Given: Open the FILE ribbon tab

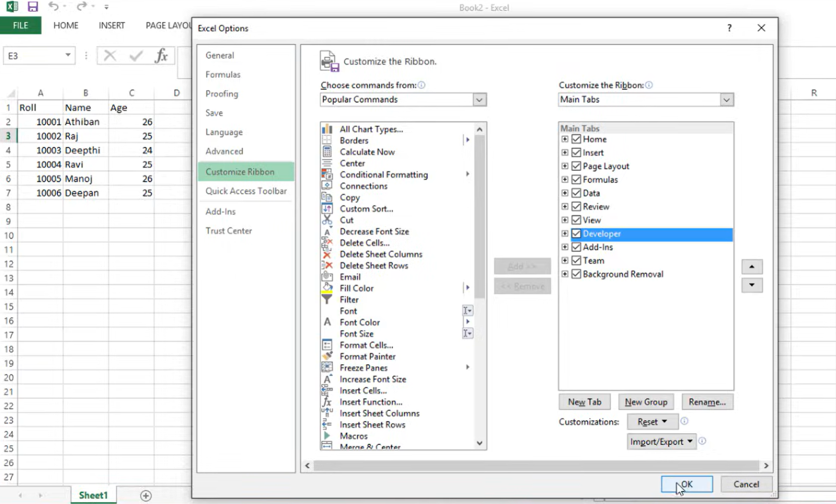Looking at the screenshot, I should point(20,25).
